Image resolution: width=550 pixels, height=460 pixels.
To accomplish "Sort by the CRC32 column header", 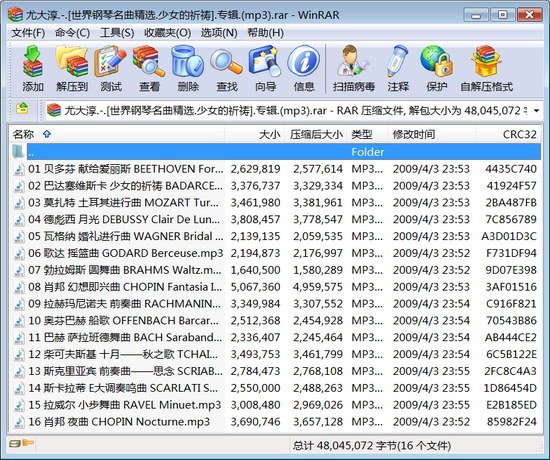I will click(509, 134).
